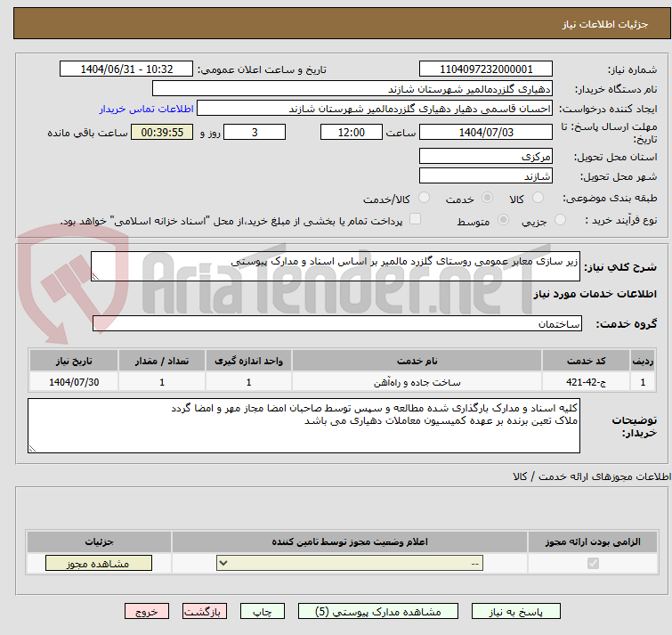The width and height of the screenshot is (672, 635).
Task: Toggle the الزامی بودن ارائه مجوز checkbox
Action: click(x=593, y=563)
